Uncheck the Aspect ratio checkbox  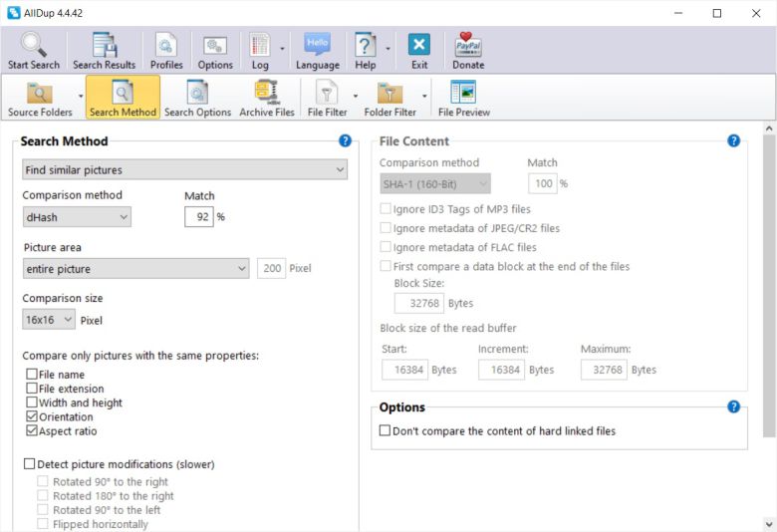click(x=32, y=431)
